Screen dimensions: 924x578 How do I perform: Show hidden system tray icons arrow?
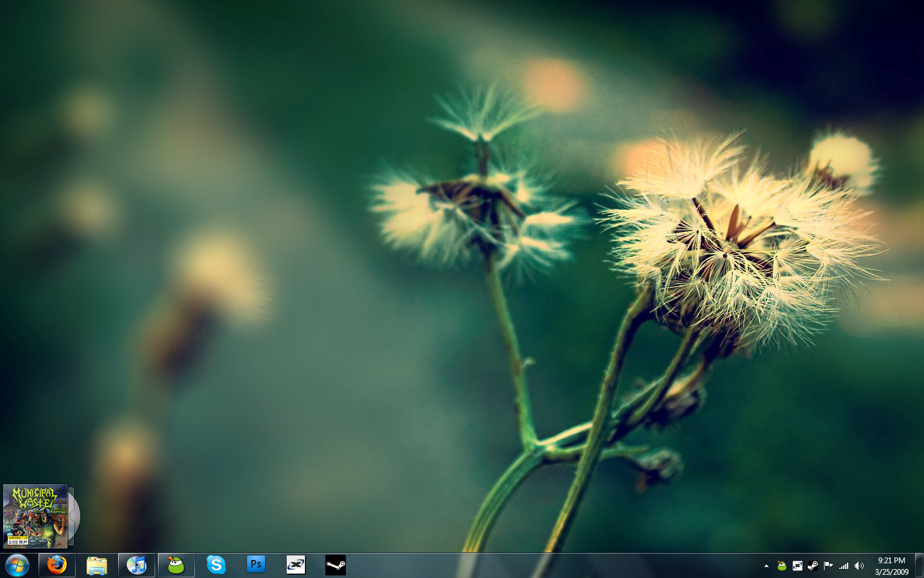coord(766,566)
